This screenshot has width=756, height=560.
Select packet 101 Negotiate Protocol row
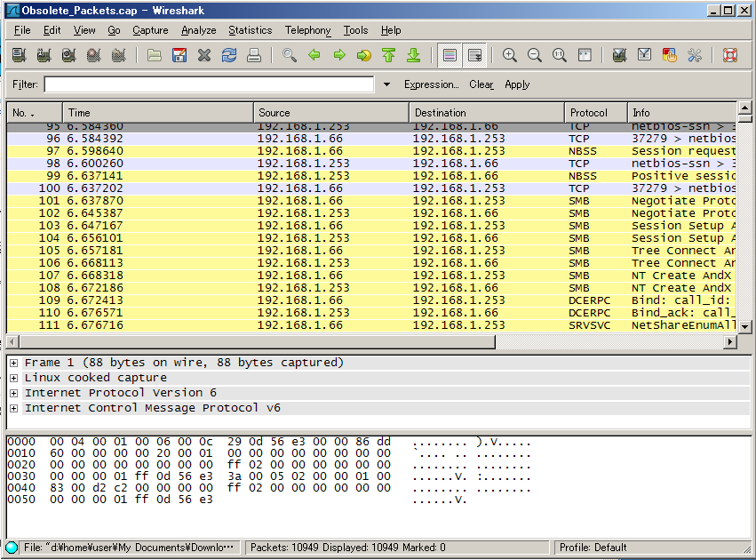tap(371, 201)
